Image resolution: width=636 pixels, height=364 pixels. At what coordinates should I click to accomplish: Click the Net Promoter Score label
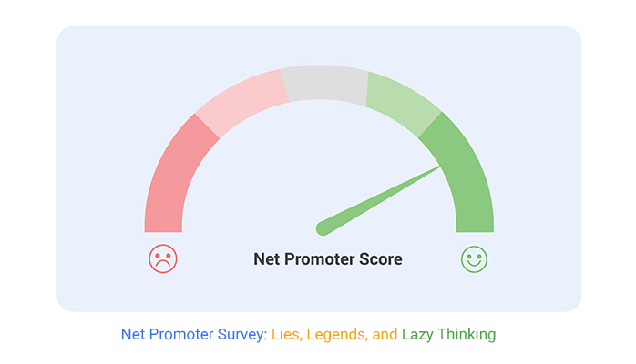point(328,259)
